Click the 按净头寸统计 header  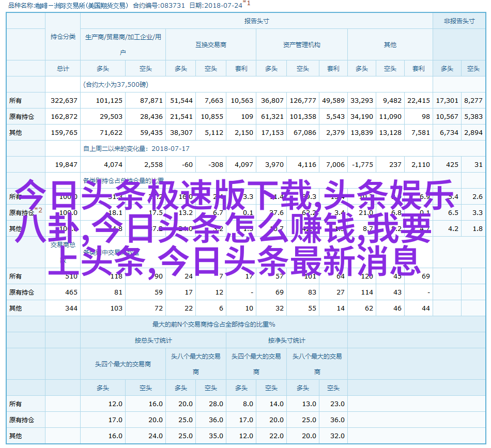pyautogui.click(x=286, y=341)
